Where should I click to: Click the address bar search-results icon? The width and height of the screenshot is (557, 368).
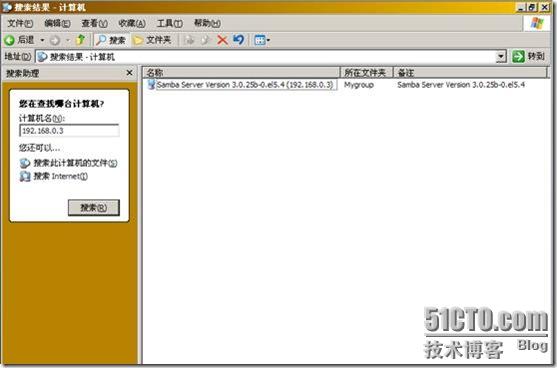point(42,56)
